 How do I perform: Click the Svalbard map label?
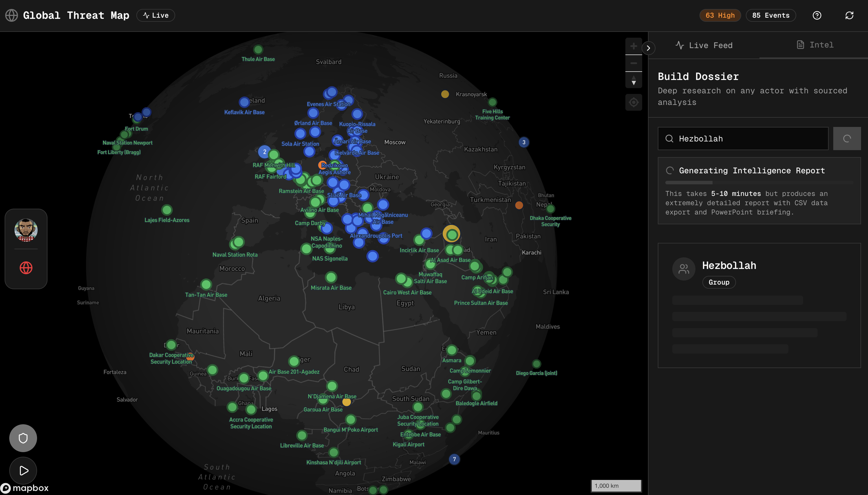tap(328, 62)
